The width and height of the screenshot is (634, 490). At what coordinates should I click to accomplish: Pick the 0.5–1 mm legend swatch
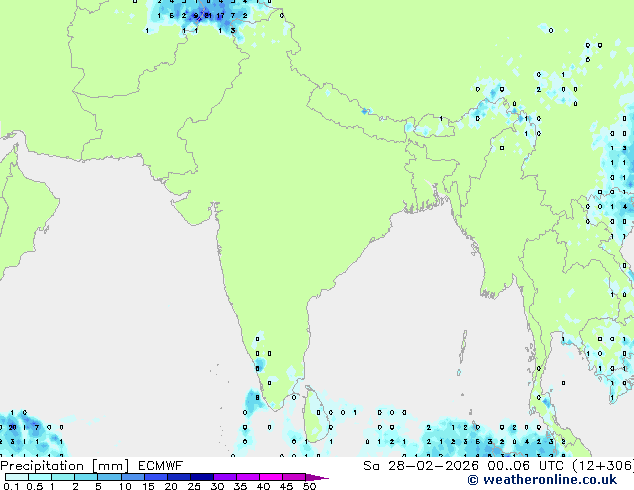coord(40,477)
